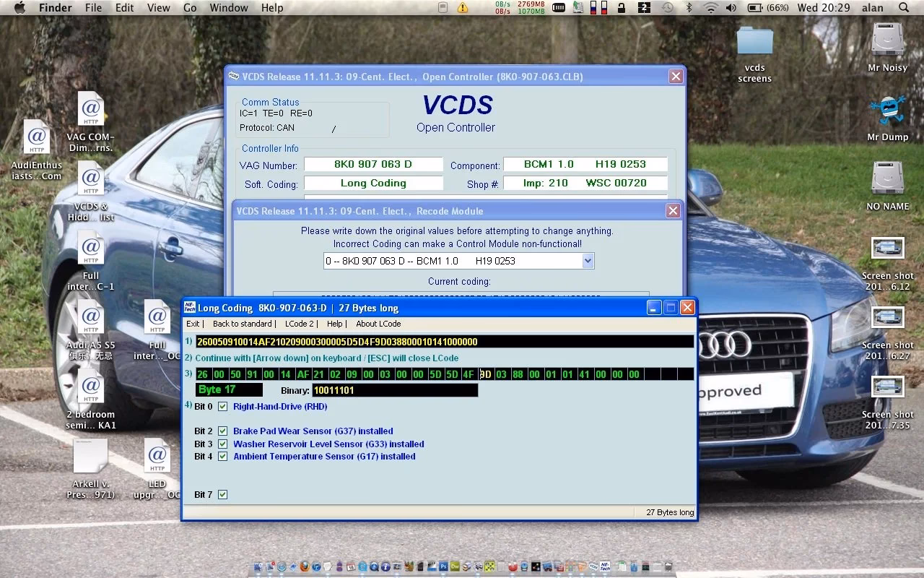Click the Wi-Fi status icon
Image resolution: width=924 pixels, height=578 pixels.
711,8
